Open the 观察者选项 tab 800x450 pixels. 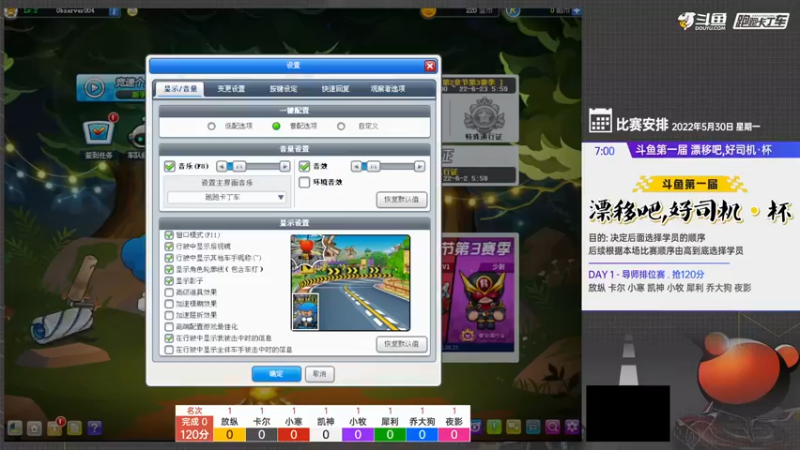click(388, 89)
